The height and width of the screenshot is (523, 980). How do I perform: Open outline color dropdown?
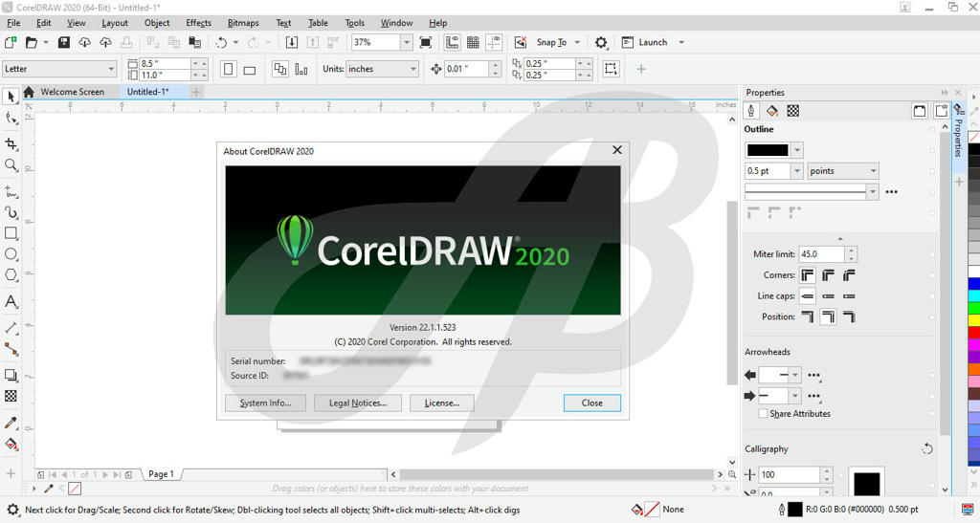pos(797,150)
